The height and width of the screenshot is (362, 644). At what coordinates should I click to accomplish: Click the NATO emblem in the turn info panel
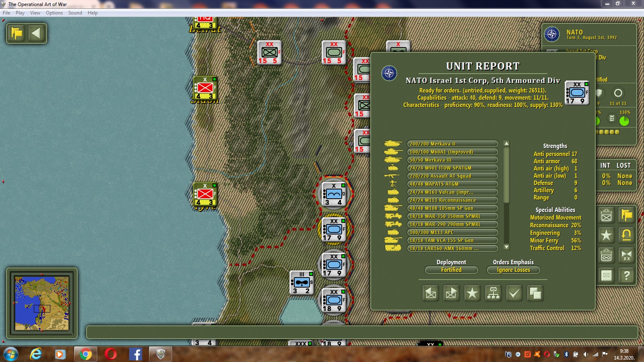coord(552,34)
